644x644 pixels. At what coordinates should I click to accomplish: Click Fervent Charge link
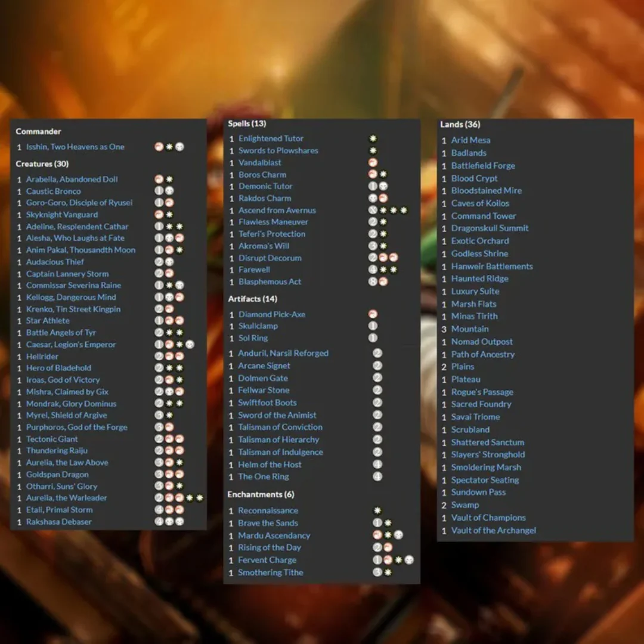tap(267, 560)
